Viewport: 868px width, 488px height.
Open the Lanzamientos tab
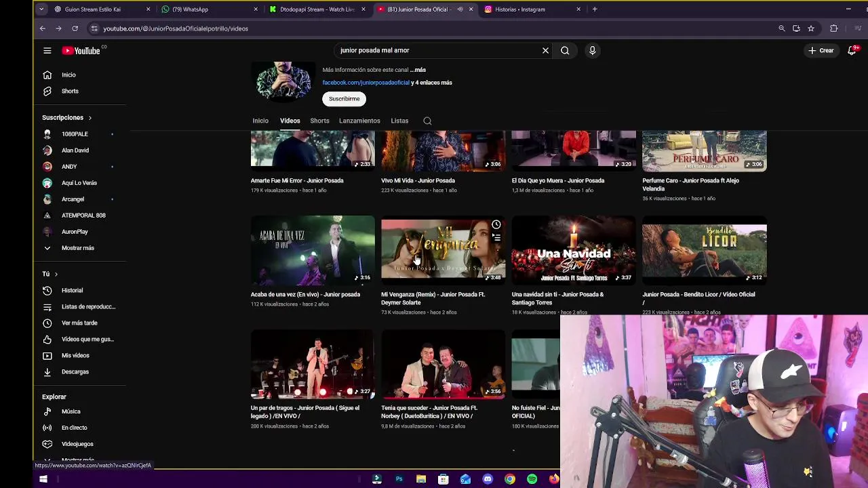[x=359, y=121]
